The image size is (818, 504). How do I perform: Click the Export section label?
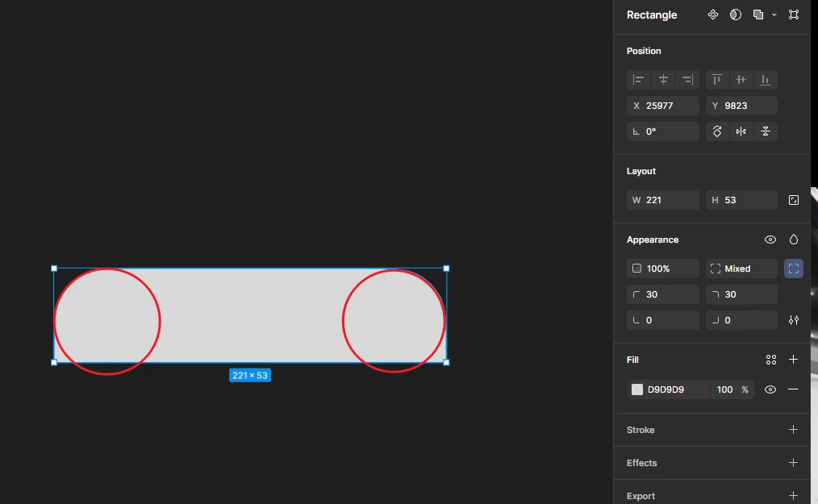[641, 496]
